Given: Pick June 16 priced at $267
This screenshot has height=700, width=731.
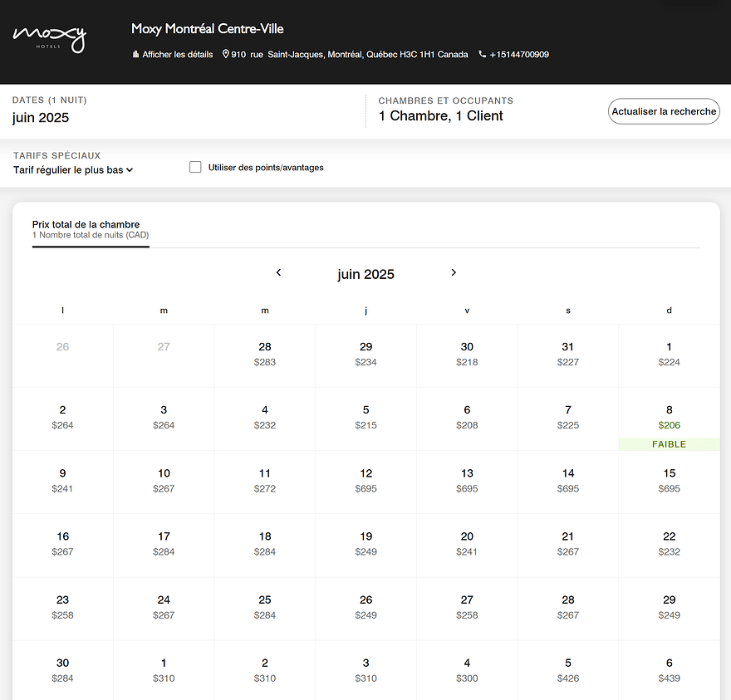Looking at the screenshot, I should 62,546.
